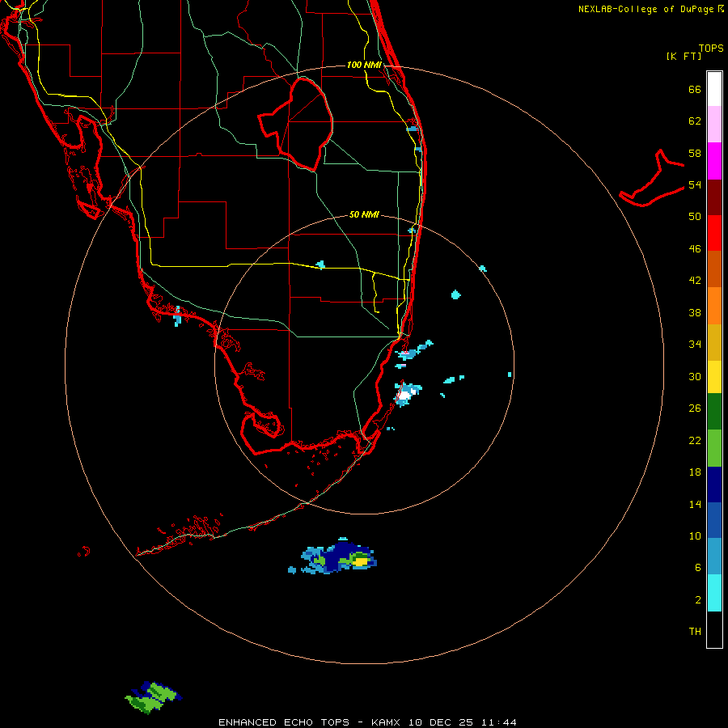This screenshot has height=728, width=728.
Task: Click the gold 34 kft legend swatch
Action: [x=714, y=343]
